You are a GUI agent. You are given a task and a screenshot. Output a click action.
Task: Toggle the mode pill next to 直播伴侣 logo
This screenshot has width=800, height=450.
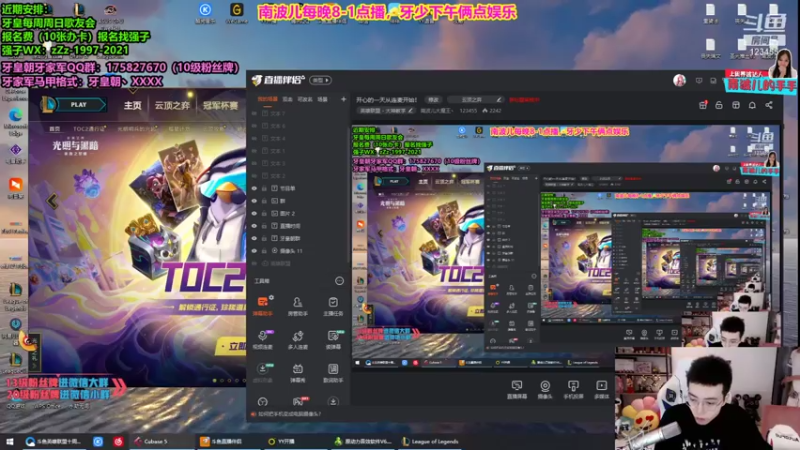pyautogui.click(x=321, y=80)
